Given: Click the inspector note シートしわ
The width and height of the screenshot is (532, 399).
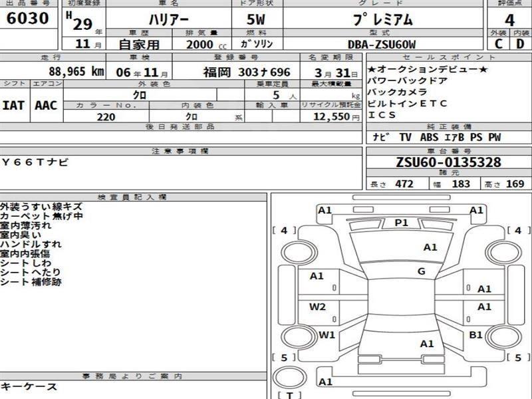Looking at the screenshot, I should pyautogui.click(x=26, y=263).
